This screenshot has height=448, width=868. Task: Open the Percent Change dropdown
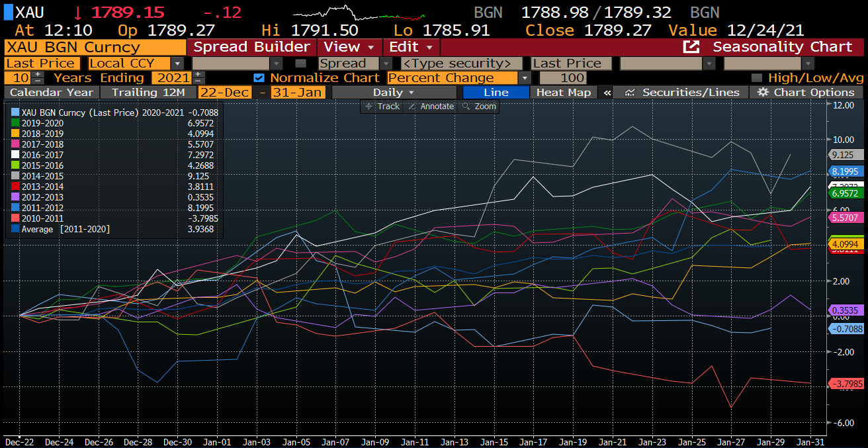click(525, 78)
